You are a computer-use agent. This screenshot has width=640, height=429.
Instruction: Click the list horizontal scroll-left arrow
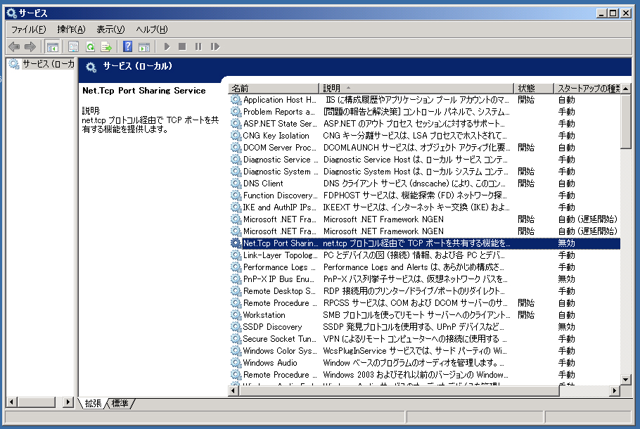click(x=233, y=391)
